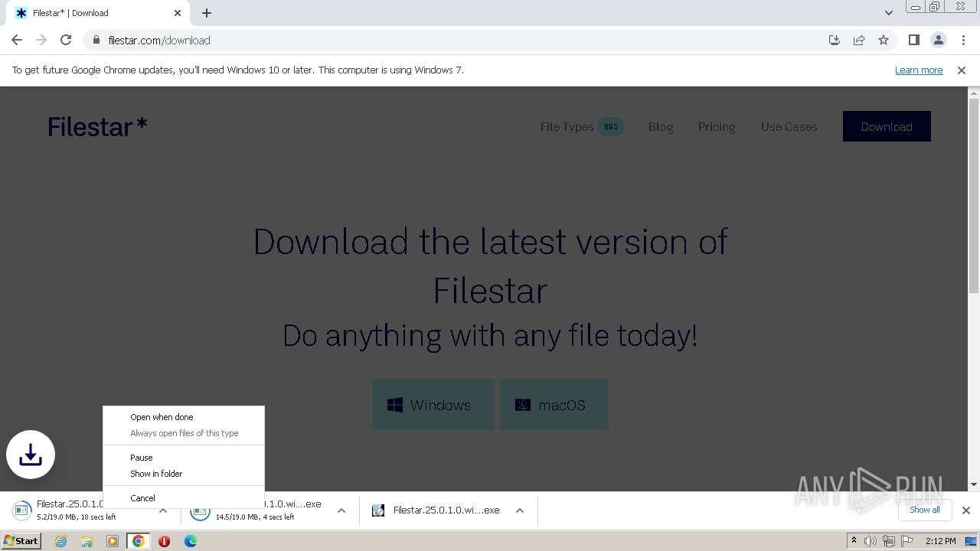Click the round floating download icon

click(31, 455)
